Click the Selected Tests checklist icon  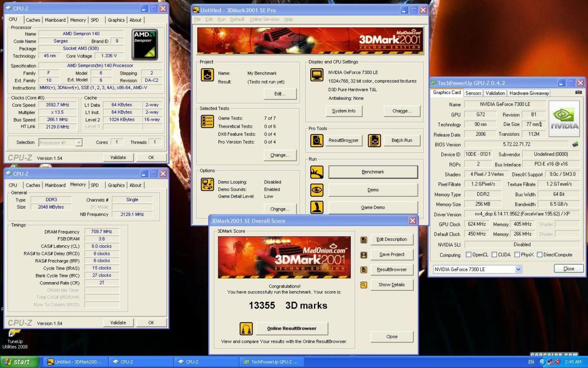(207, 122)
